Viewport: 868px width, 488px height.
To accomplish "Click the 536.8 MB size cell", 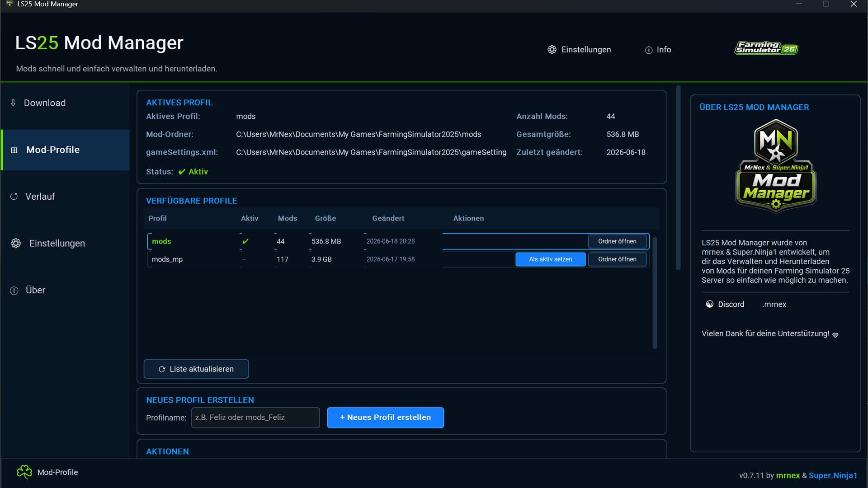I will 326,241.
